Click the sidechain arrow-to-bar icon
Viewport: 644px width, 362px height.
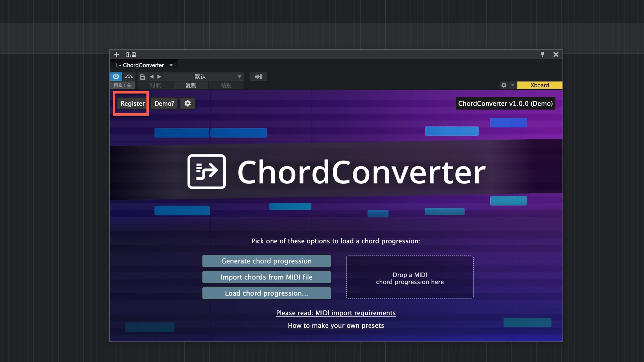[x=258, y=77]
